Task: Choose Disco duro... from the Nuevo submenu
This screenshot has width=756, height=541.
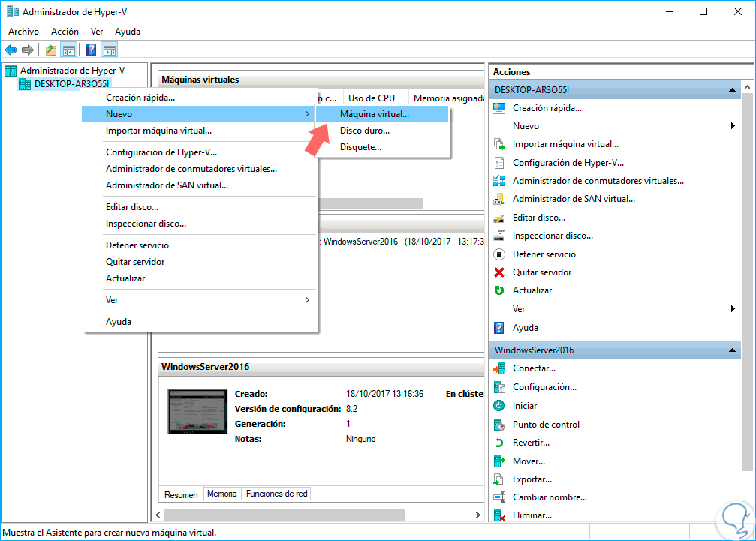Action: point(382,131)
